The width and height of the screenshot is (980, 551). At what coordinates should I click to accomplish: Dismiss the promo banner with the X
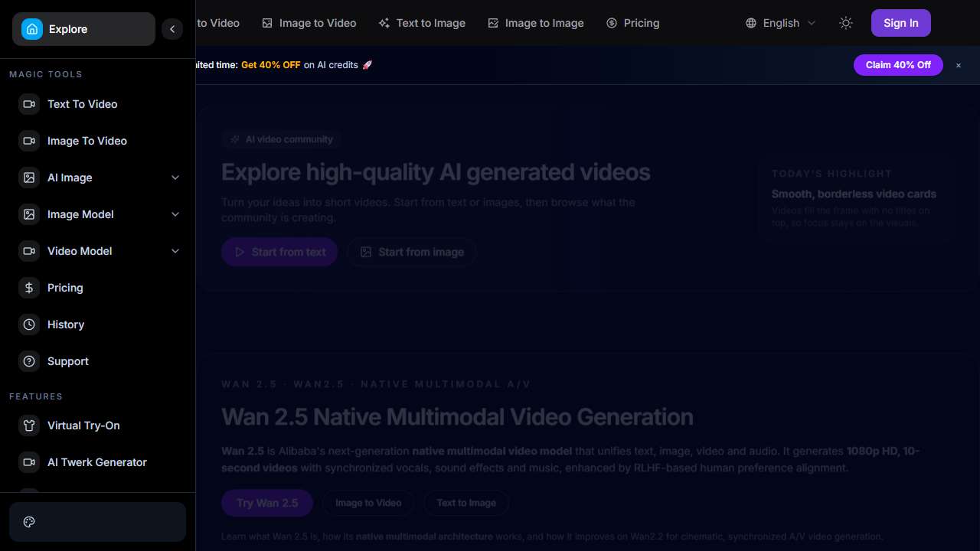958,66
